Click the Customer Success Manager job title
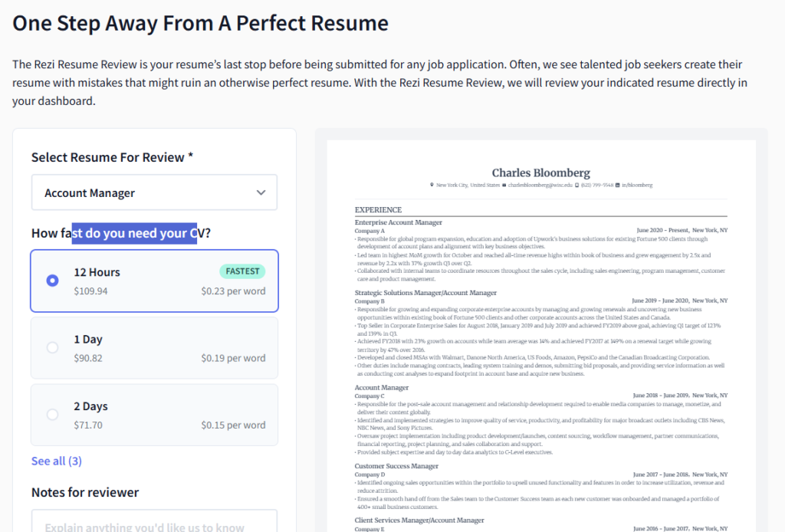 [396, 466]
